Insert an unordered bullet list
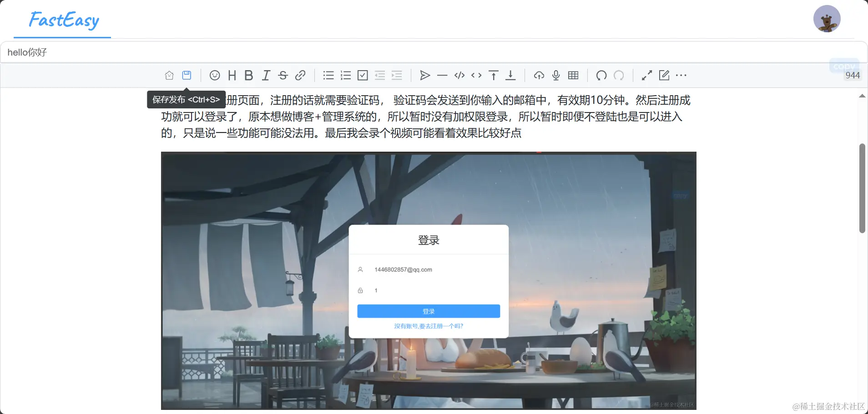This screenshot has width=868, height=414. pos(328,75)
